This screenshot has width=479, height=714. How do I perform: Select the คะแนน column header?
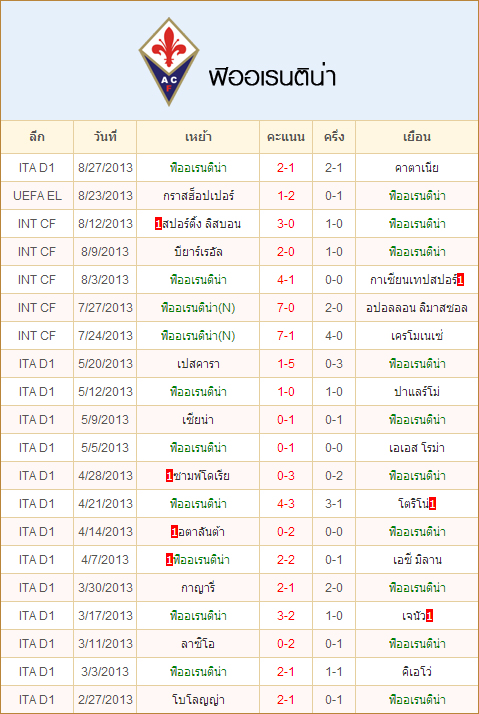(286, 137)
